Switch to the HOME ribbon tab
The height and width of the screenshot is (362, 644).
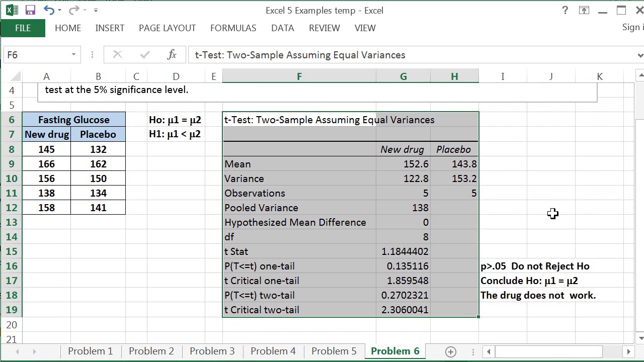click(x=68, y=28)
